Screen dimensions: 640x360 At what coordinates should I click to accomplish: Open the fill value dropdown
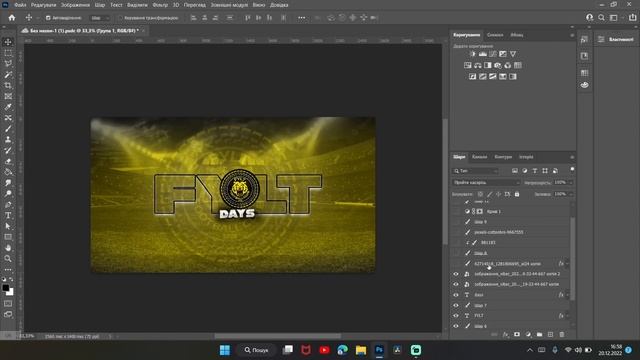pos(571,194)
